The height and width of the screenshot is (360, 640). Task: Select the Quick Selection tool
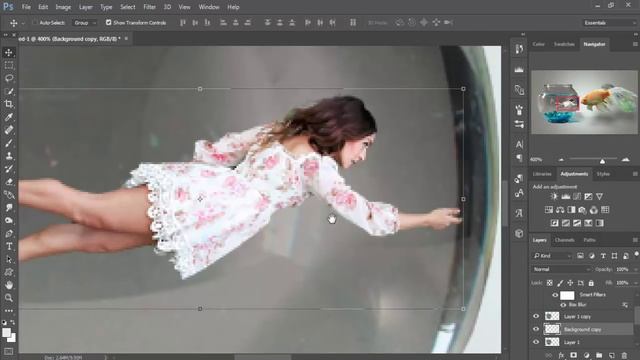click(x=9, y=91)
